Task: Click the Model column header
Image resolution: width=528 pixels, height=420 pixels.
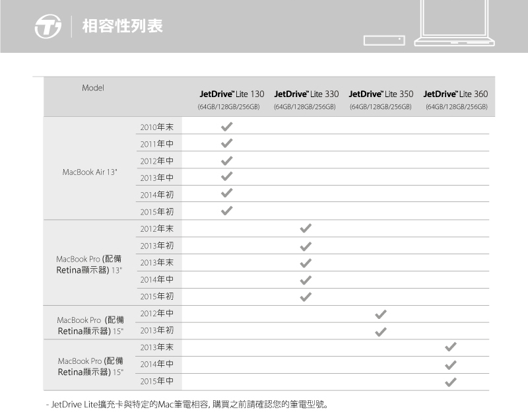Action: click(x=93, y=88)
